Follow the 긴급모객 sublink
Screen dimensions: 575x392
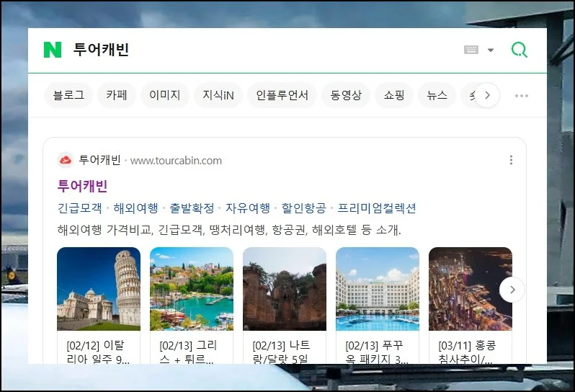79,208
